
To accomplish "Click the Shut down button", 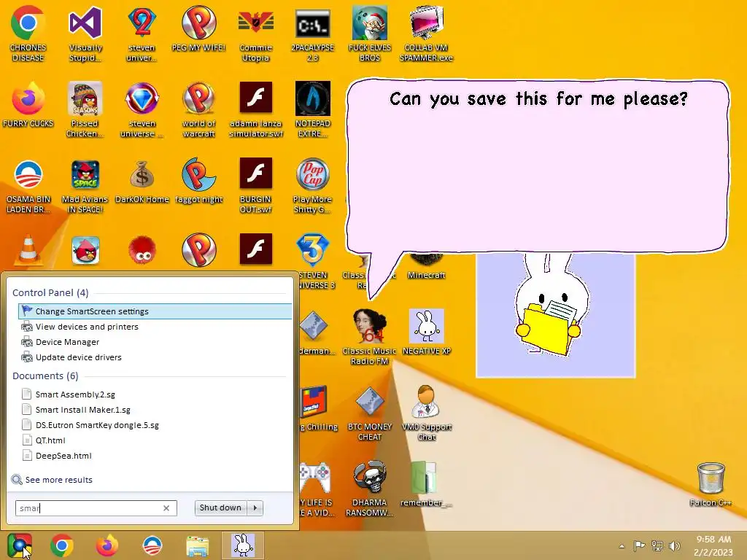I will 220,507.
